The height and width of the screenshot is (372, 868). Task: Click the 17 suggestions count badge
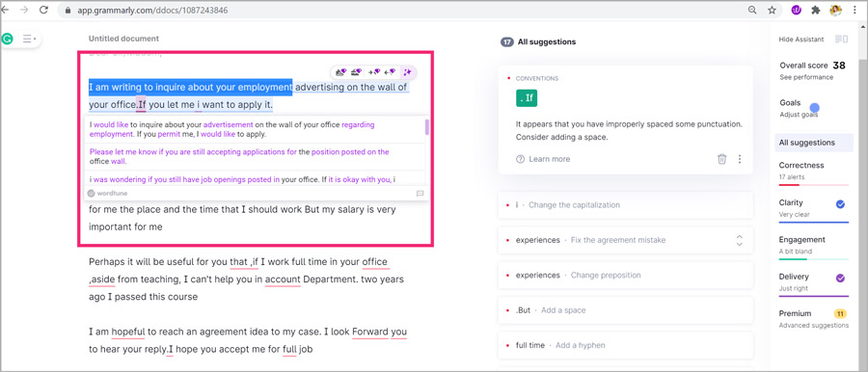(x=506, y=41)
